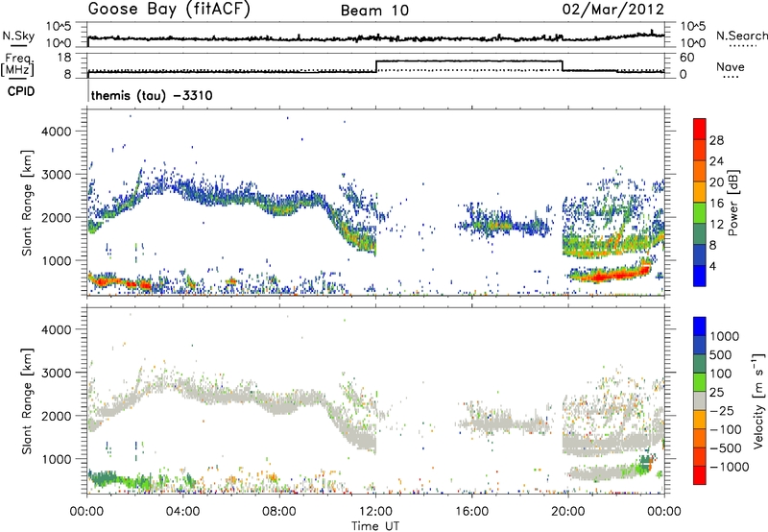
Task: Click the Velocity colorbar segment between 100 and 500
Action: pos(700,364)
